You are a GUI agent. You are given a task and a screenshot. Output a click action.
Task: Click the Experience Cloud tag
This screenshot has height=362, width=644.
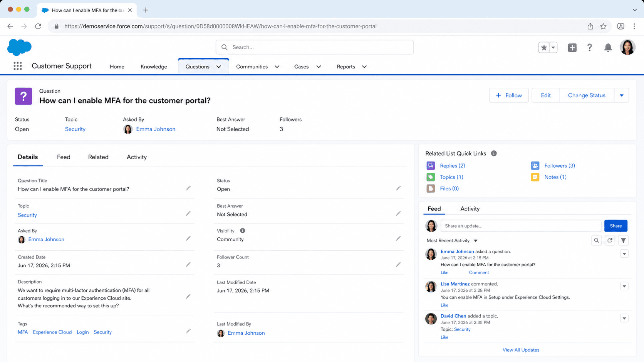point(52,332)
